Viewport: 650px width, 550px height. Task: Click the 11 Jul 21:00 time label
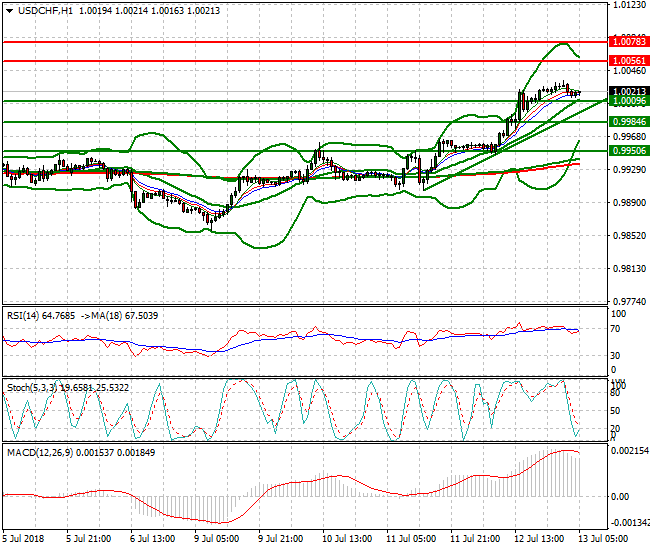click(475, 539)
